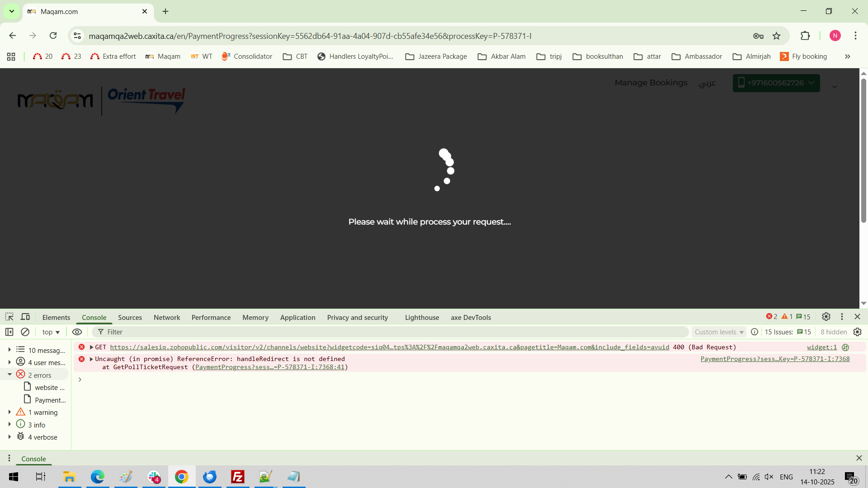Toggle the console sidebar panel icon

click(x=9, y=332)
